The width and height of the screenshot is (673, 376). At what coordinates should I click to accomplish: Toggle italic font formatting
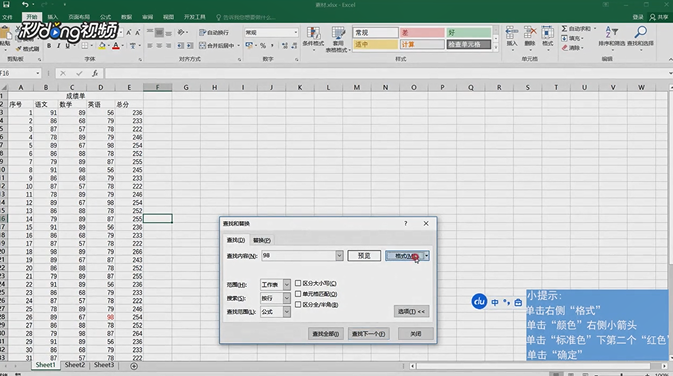58,45
